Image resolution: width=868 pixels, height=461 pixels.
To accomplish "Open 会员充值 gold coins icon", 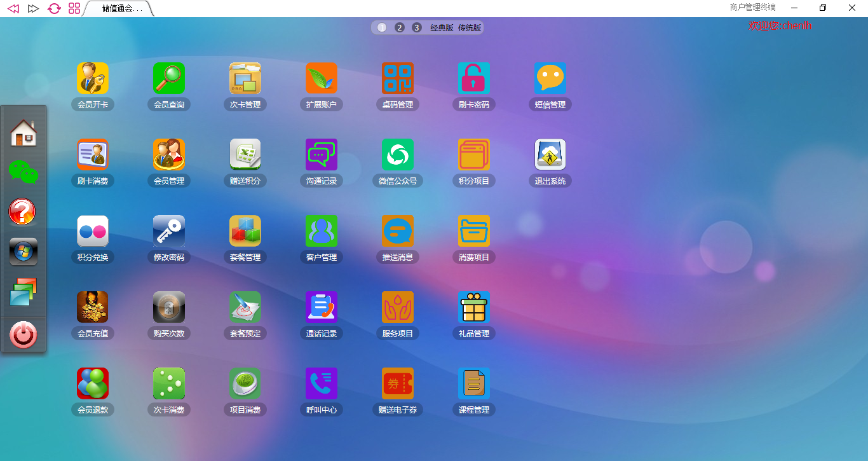I will 93,307.
